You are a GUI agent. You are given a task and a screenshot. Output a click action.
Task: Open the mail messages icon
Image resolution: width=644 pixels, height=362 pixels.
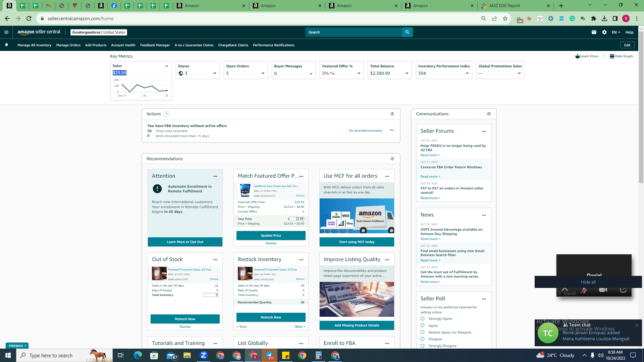594,32
